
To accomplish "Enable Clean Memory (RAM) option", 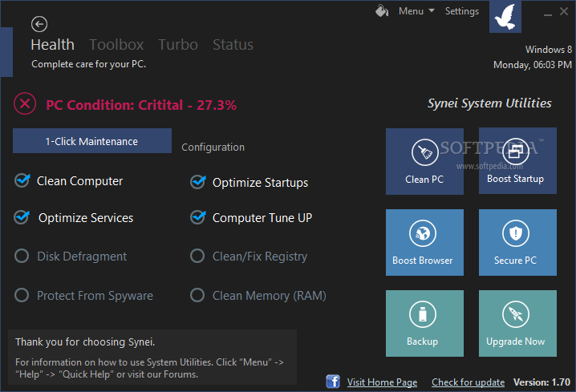I will (197, 295).
